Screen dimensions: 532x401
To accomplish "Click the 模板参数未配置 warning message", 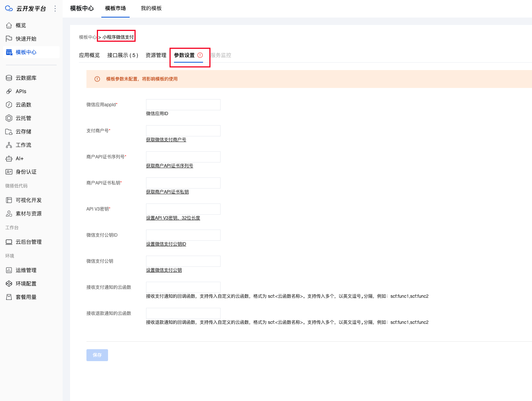I will coord(142,79).
